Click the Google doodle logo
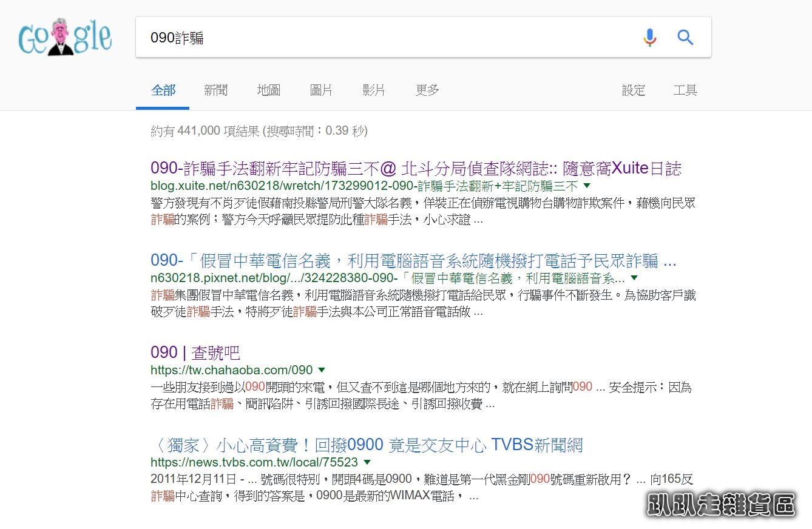Viewport: 812px width, 529px height. (65, 38)
